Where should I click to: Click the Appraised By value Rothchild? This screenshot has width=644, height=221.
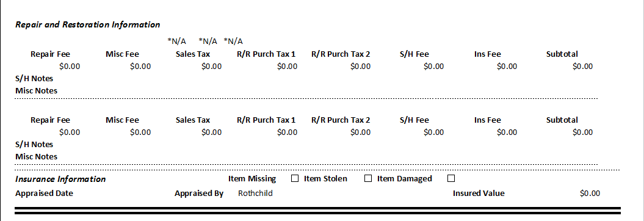(255, 193)
